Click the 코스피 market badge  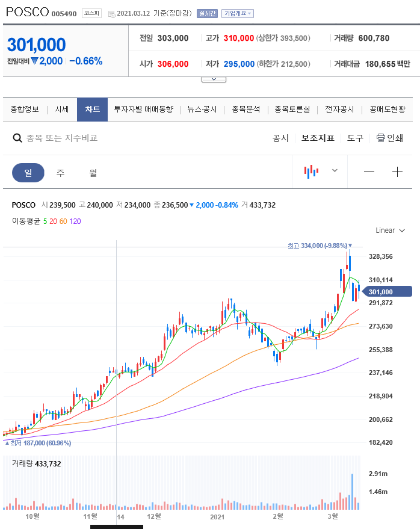point(91,13)
